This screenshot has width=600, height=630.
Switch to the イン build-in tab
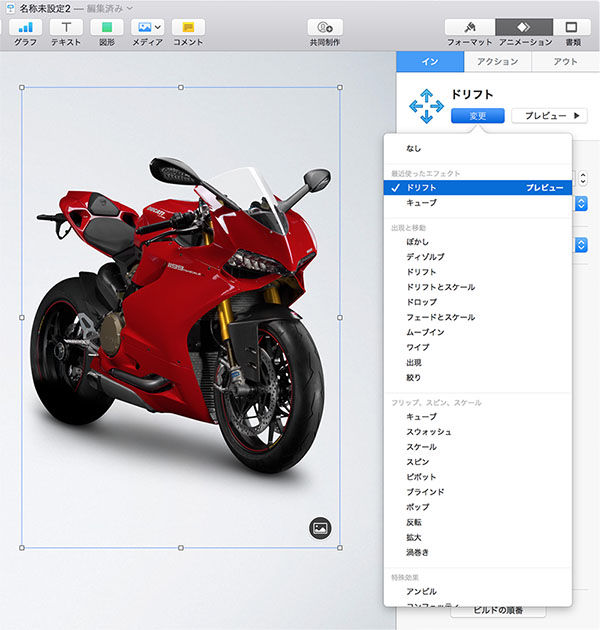(430, 61)
